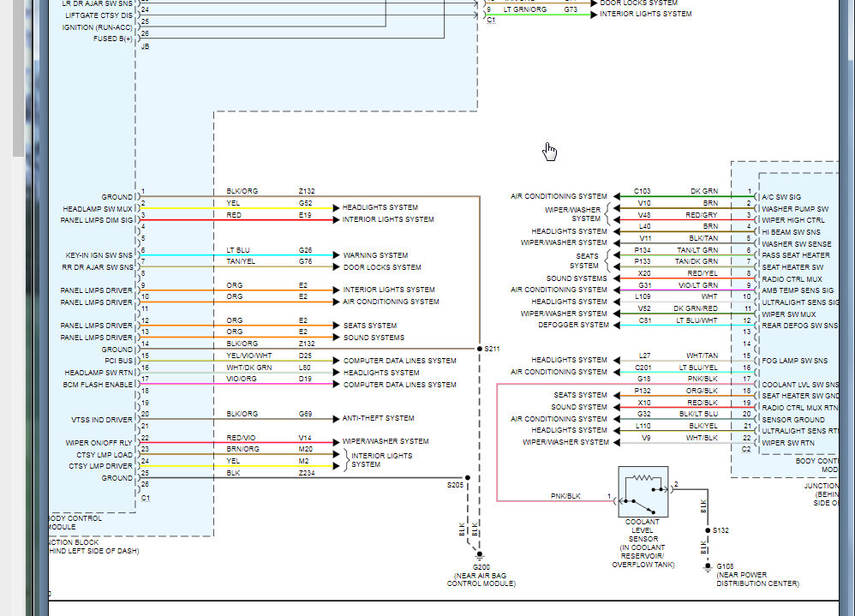Select the DK GRN/RED wire label
The width and height of the screenshot is (855, 616).
[696, 308]
